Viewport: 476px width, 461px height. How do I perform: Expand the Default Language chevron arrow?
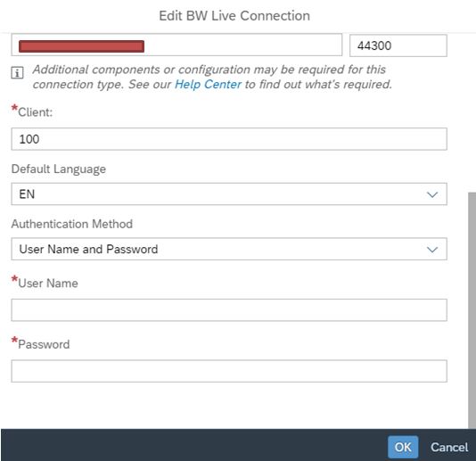(x=432, y=194)
